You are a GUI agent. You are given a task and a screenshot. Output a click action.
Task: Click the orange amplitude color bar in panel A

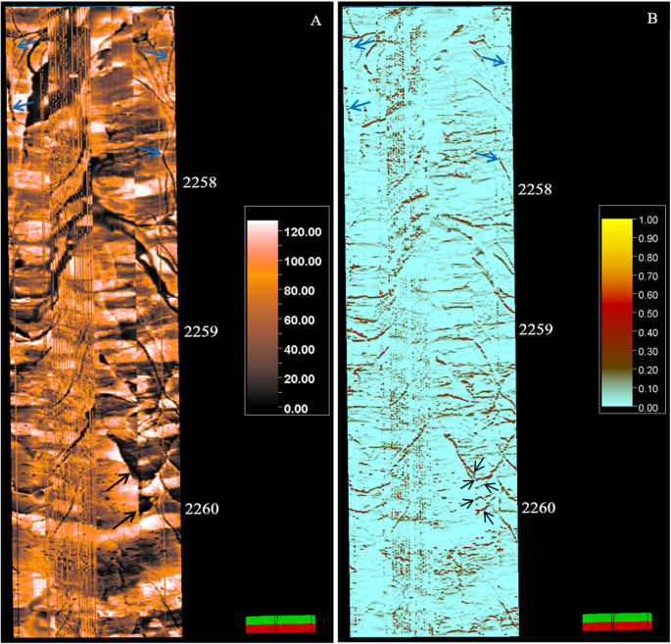(263, 313)
